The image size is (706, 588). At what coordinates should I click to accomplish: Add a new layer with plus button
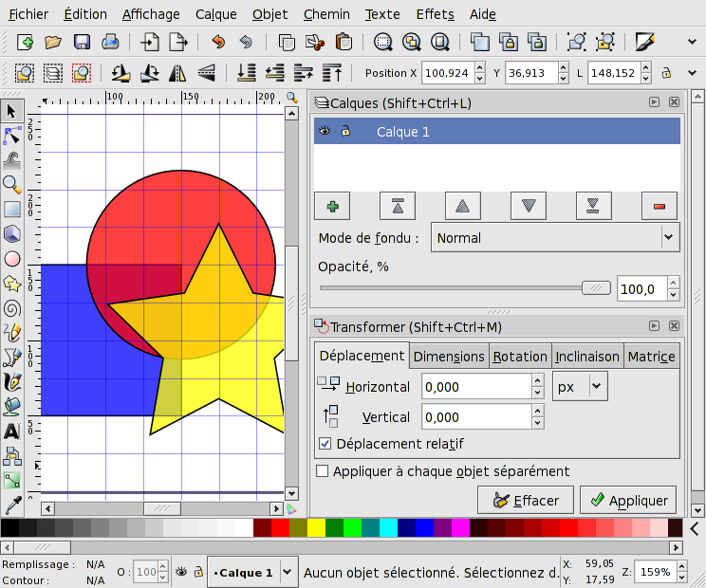[x=332, y=206]
